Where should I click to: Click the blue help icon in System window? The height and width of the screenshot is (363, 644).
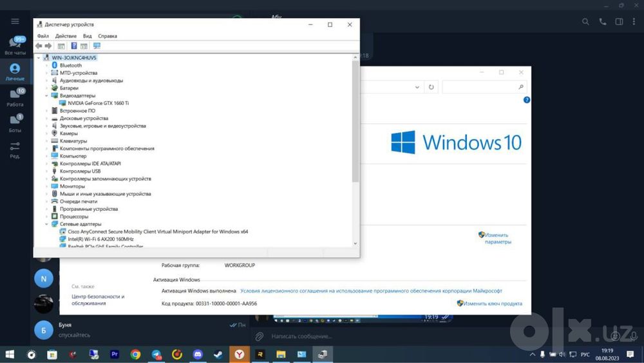527,100
